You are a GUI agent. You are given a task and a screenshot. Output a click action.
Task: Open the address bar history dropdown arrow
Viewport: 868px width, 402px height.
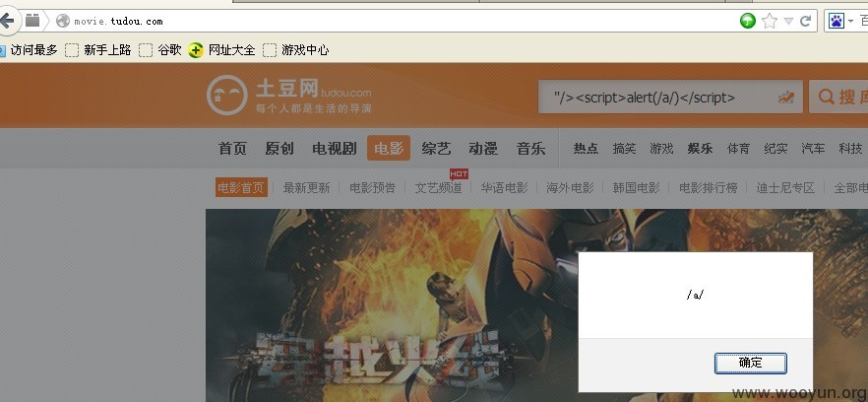pos(789,22)
